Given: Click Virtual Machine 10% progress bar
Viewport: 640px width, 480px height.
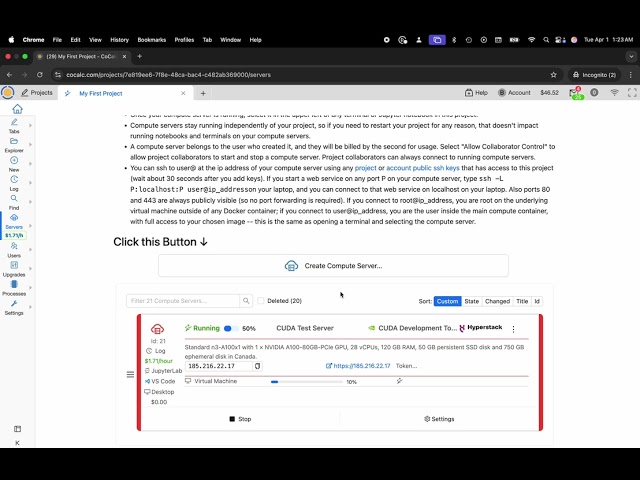Looking at the screenshot, I should point(307,382).
